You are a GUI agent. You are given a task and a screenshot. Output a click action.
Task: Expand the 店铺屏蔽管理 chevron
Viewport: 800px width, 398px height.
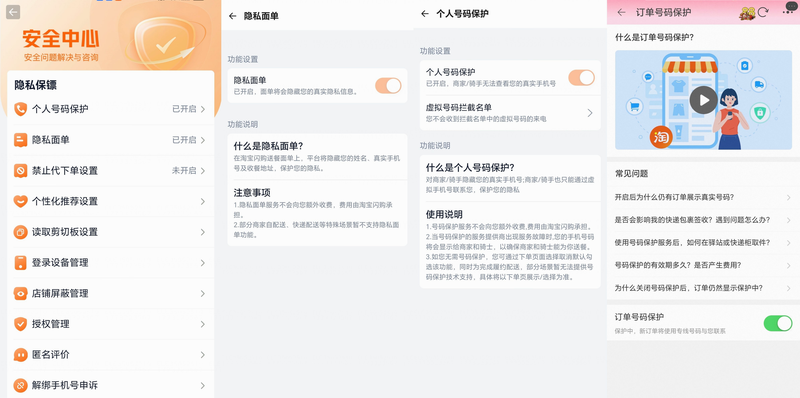pos(203,293)
